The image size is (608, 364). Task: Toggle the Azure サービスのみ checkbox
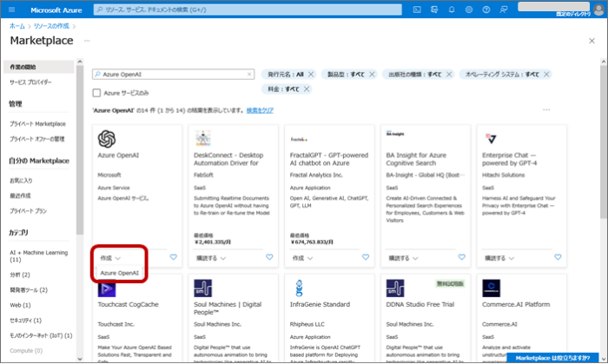96,93
